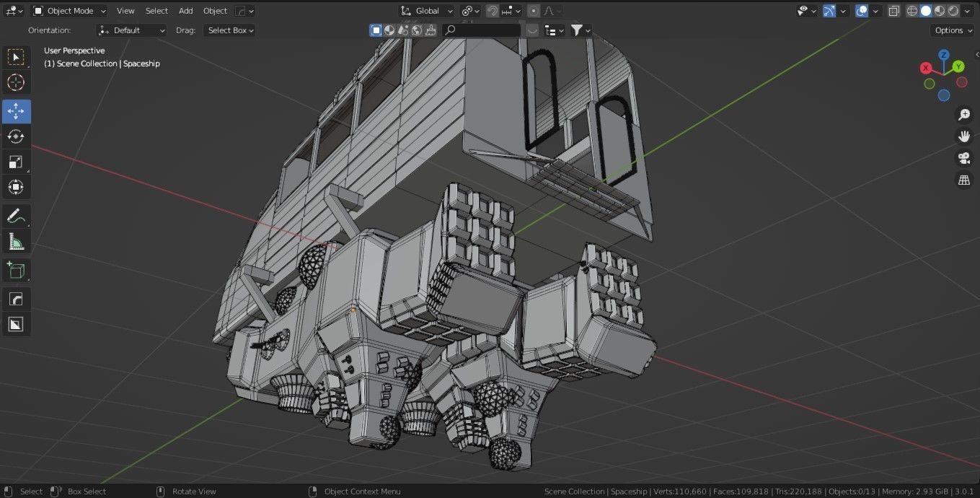Screen dimensions: 980x498
Task: Select the Annotate pencil tool
Action: [16, 216]
